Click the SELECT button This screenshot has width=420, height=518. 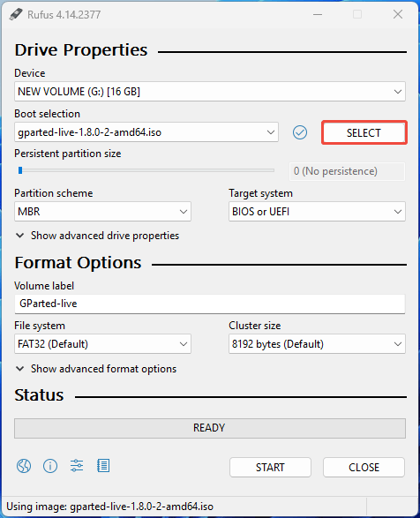[364, 132]
